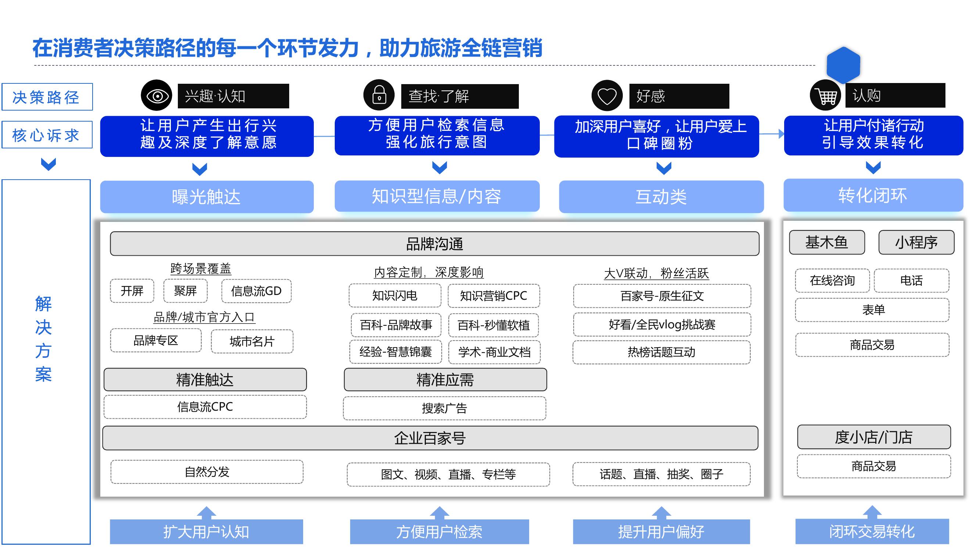
Task: Click 商品交易 under 度小店/门店
Action: point(874,466)
